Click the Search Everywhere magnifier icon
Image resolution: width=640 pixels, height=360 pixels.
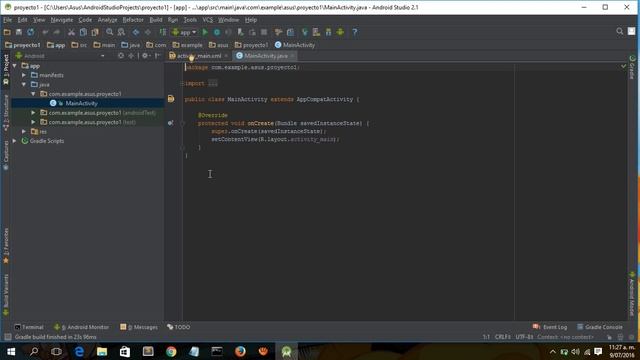[x=620, y=31]
